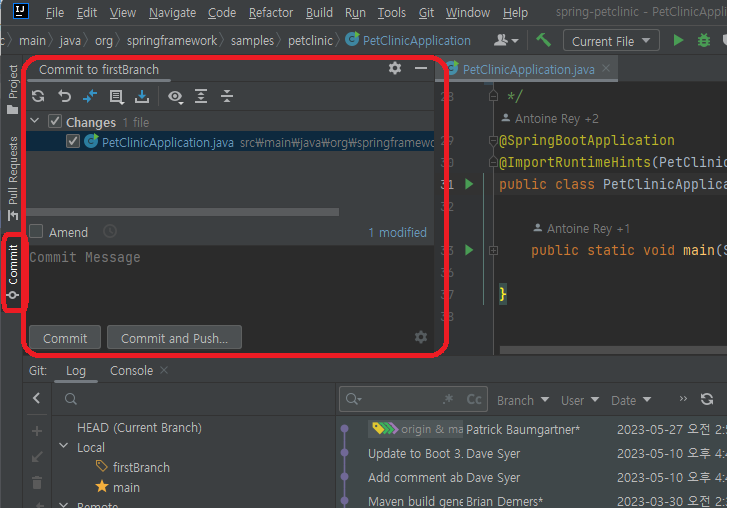Switch to the Git Console tab
This screenshot has width=730, height=508.
pyautogui.click(x=131, y=371)
